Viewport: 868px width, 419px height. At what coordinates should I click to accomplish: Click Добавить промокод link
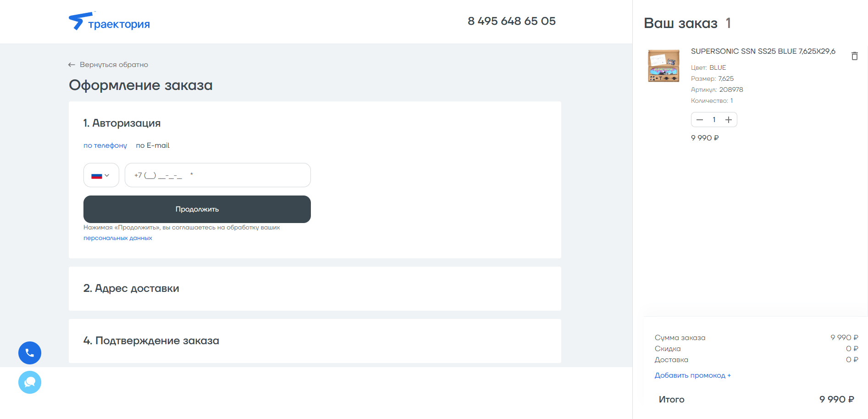692,375
